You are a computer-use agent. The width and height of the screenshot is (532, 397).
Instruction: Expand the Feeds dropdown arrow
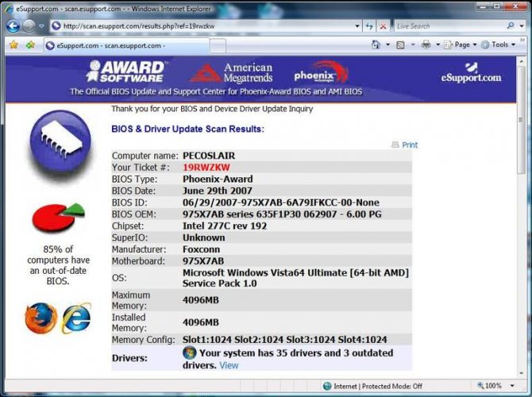pos(413,44)
